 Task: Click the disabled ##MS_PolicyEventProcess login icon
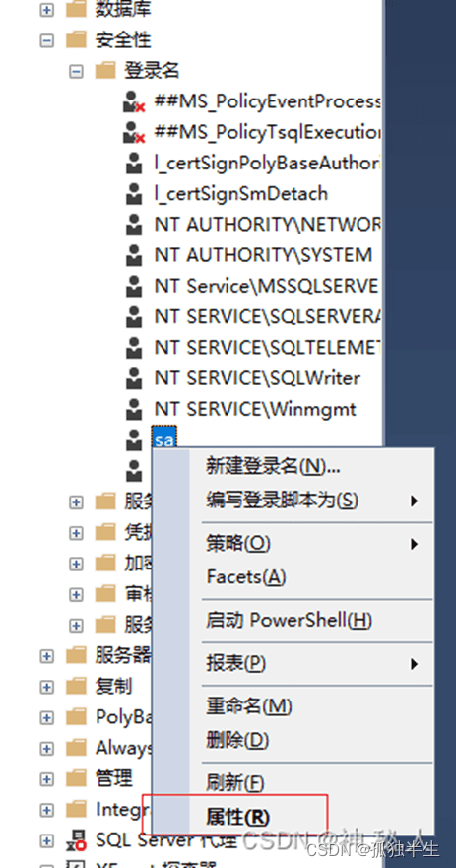pos(134,102)
